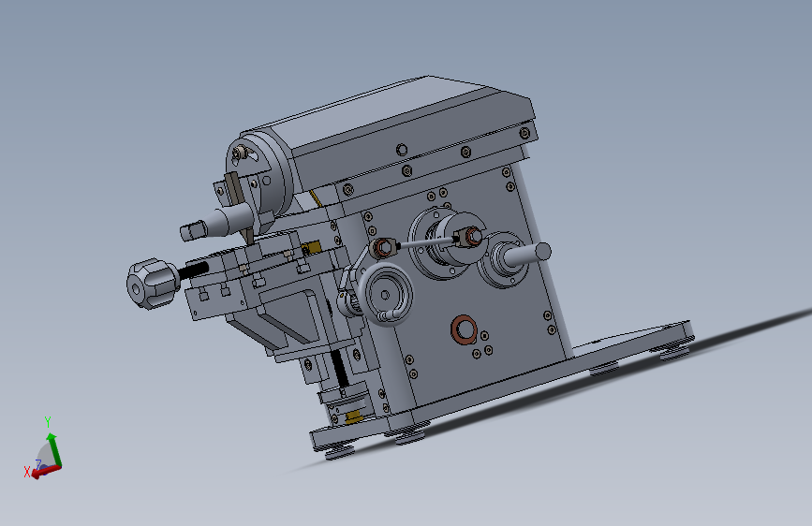The image size is (812, 526).
Task: Select the left copper rod-end bearing
Action: tap(382, 248)
